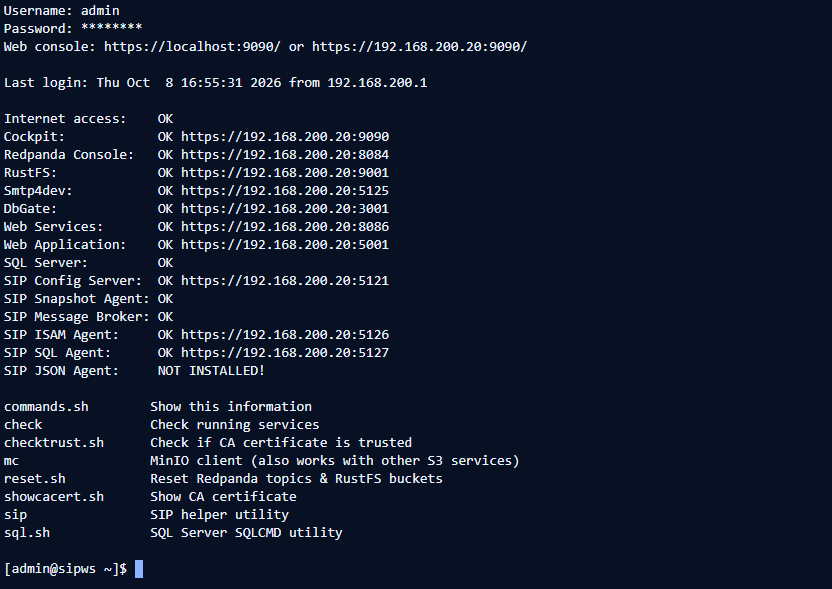Click the OK status of SIP Snapshot Agent
The width and height of the screenshot is (832, 589).
[166, 299]
